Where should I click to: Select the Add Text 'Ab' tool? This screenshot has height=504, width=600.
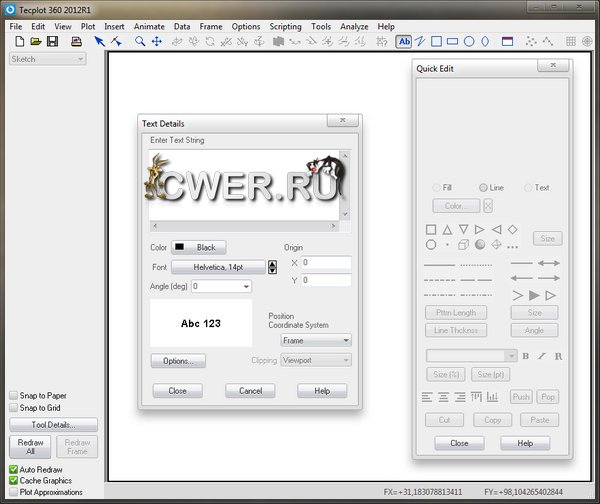tap(404, 41)
